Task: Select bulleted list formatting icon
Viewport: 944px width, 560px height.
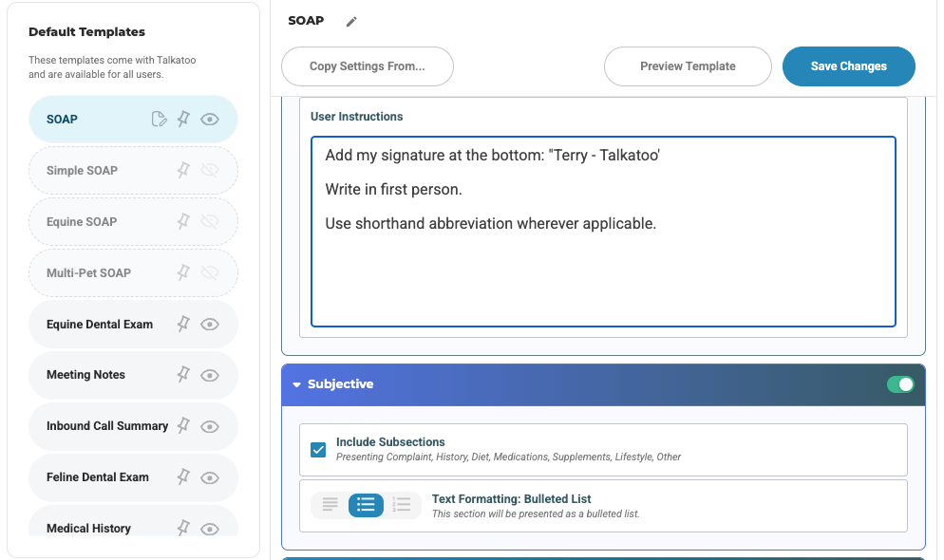Action: [366, 505]
